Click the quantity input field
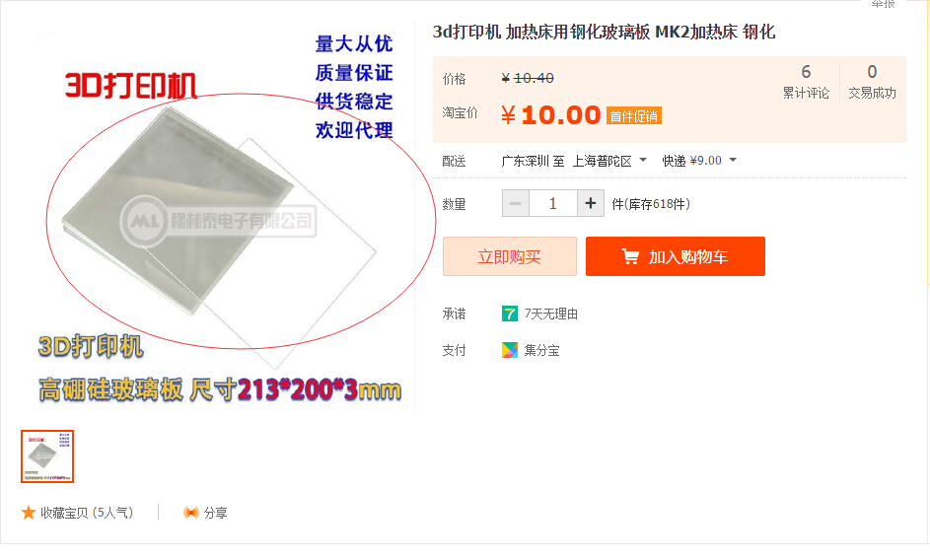 (553, 203)
